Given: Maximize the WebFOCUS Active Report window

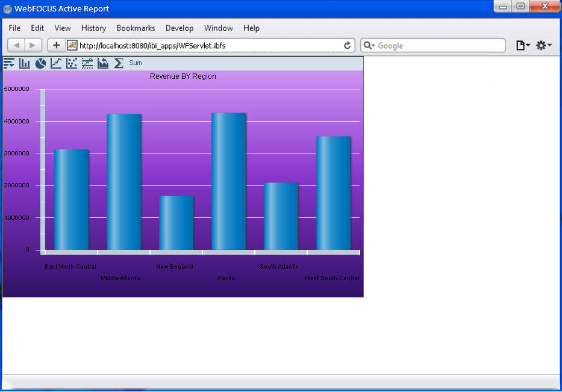Looking at the screenshot, I should (x=521, y=6).
